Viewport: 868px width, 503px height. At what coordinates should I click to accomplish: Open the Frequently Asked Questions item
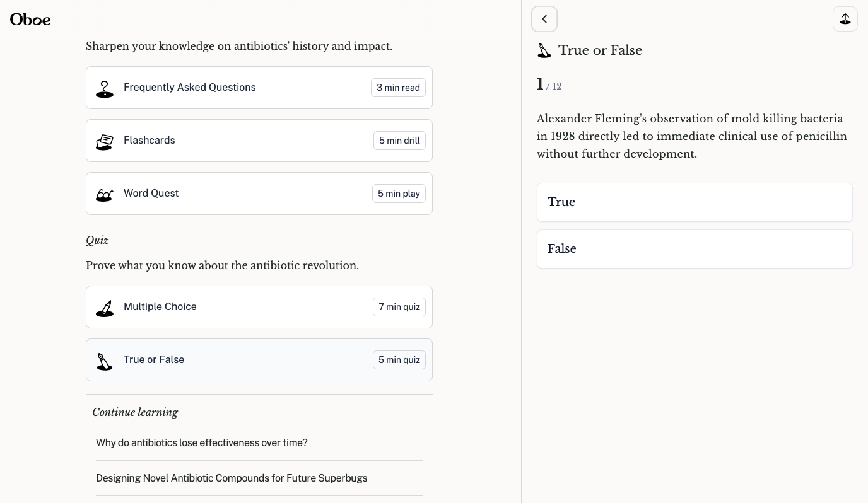pos(189,88)
